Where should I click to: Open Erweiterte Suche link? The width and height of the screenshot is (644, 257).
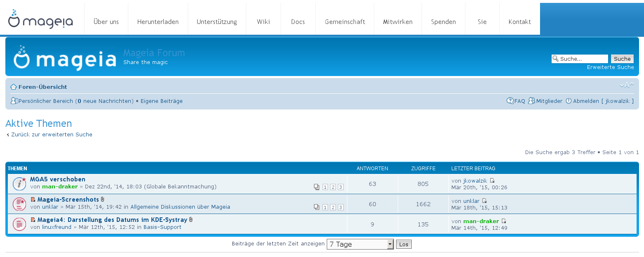611,67
